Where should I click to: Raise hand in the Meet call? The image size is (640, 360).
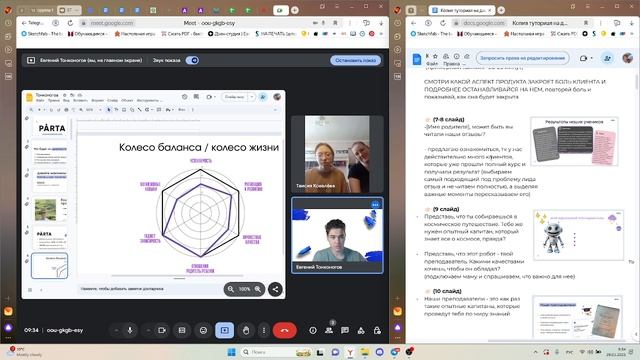click(246, 330)
